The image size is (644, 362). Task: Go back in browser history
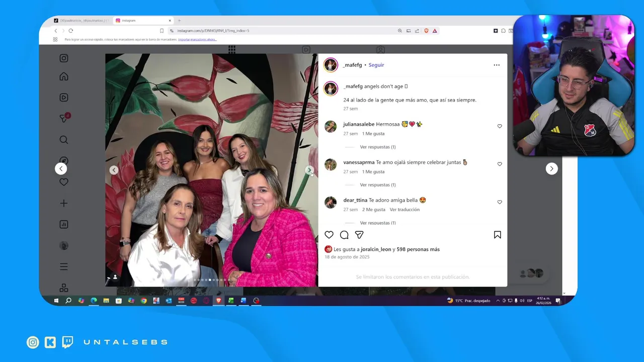tap(56, 31)
